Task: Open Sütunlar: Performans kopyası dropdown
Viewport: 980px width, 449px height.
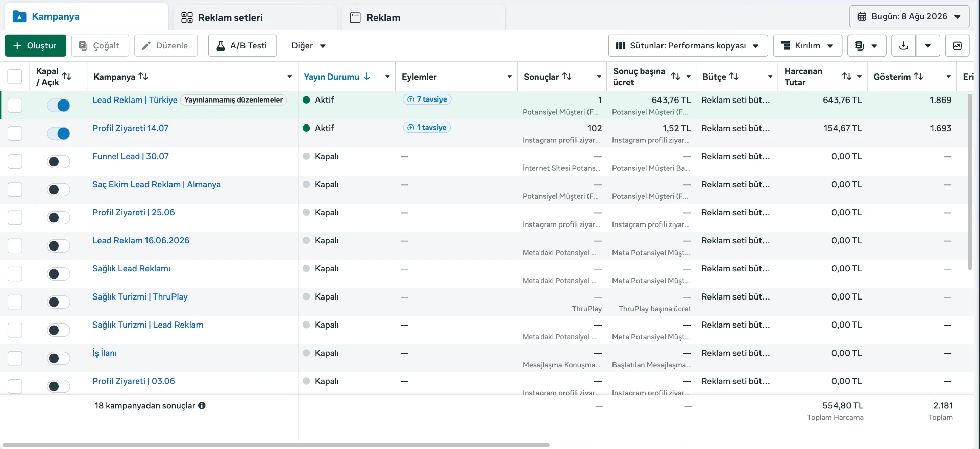Action: click(x=688, y=46)
